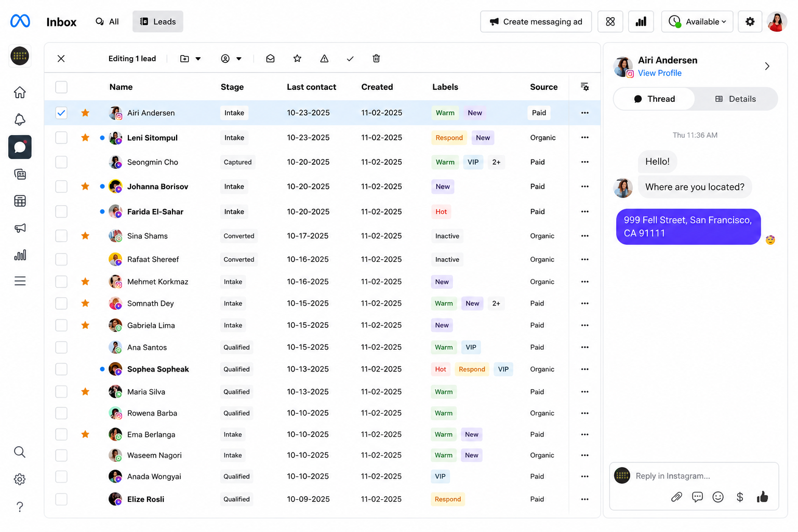Insert a saved reply icon
Viewport: 798px width, 532px height.
click(x=697, y=497)
